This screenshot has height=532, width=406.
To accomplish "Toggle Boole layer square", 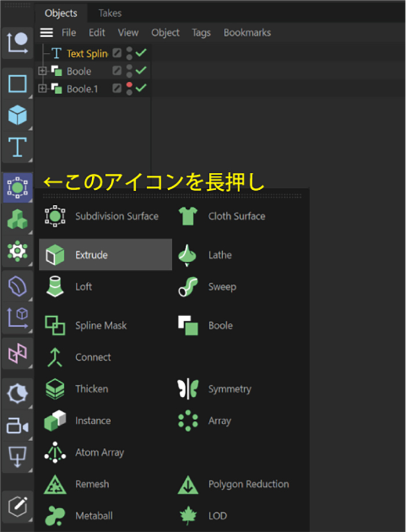I will pos(117,71).
